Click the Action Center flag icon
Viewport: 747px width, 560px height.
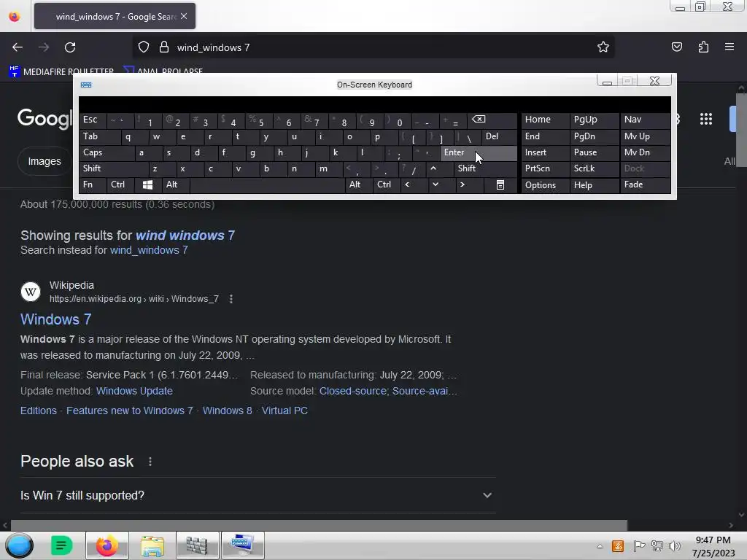coord(639,546)
